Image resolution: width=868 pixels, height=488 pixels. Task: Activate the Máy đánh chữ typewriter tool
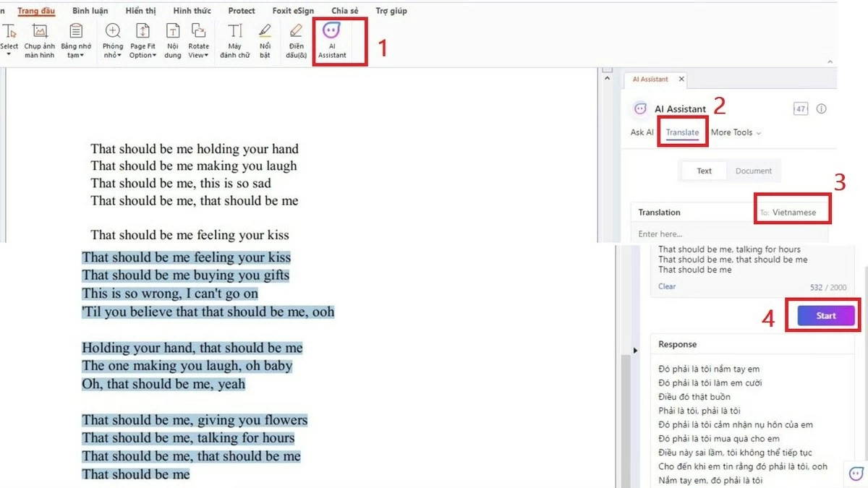234,40
